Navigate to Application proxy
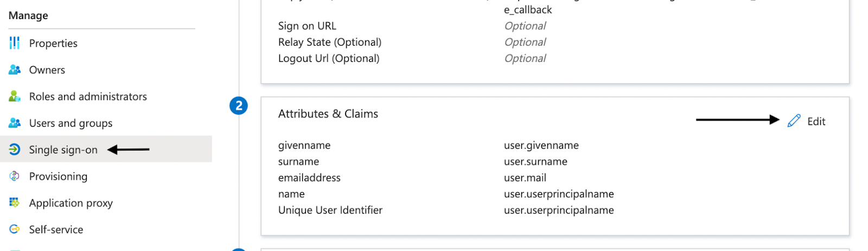 coord(71,203)
